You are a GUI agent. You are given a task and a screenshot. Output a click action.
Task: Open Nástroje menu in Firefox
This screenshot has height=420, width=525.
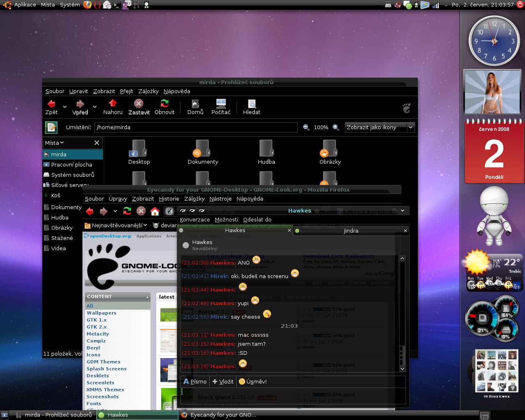[221, 199]
